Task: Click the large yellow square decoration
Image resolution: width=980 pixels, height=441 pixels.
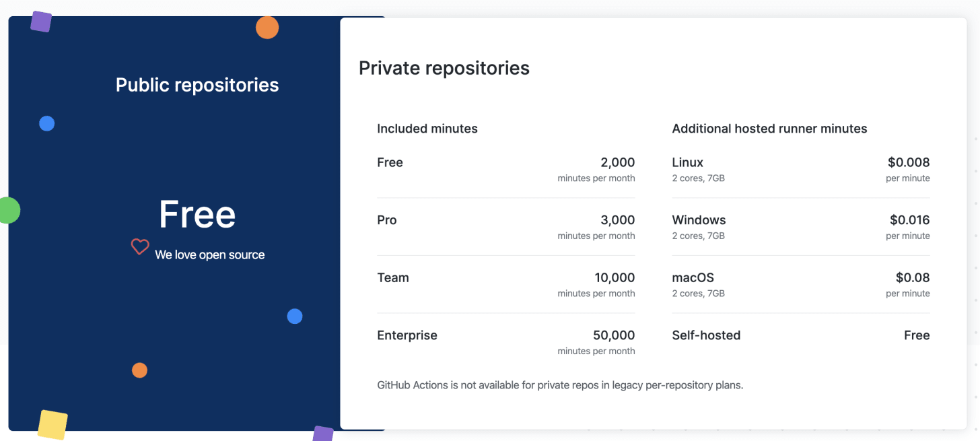Action: 53,425
